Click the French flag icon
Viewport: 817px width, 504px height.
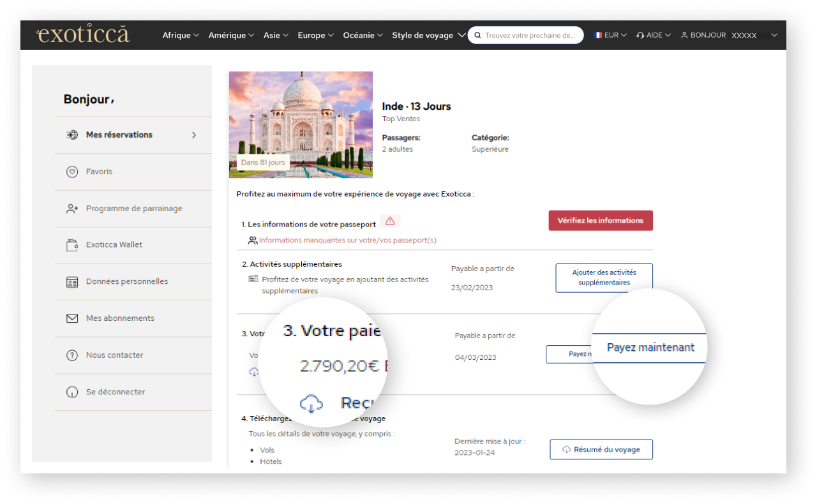click(x=598, y=35)
